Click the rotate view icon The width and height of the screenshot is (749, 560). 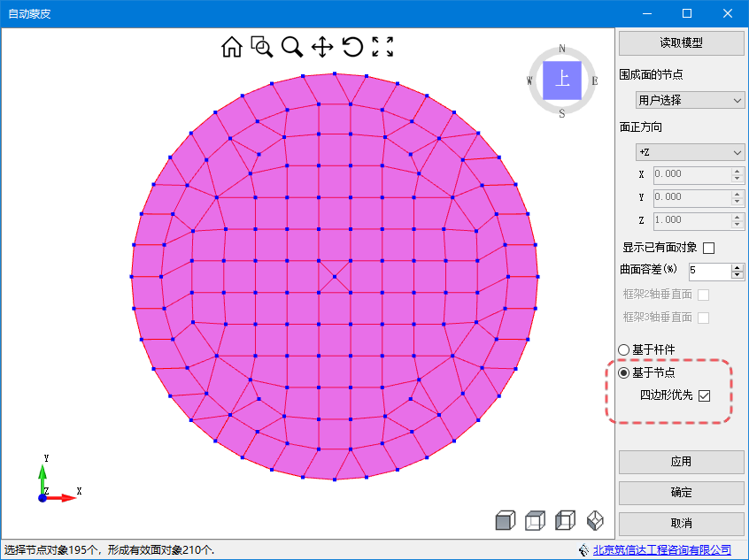(352, 47)
